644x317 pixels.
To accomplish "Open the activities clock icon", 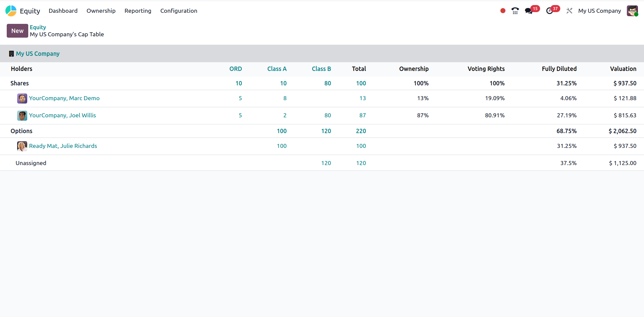I will tap(550, 11).
